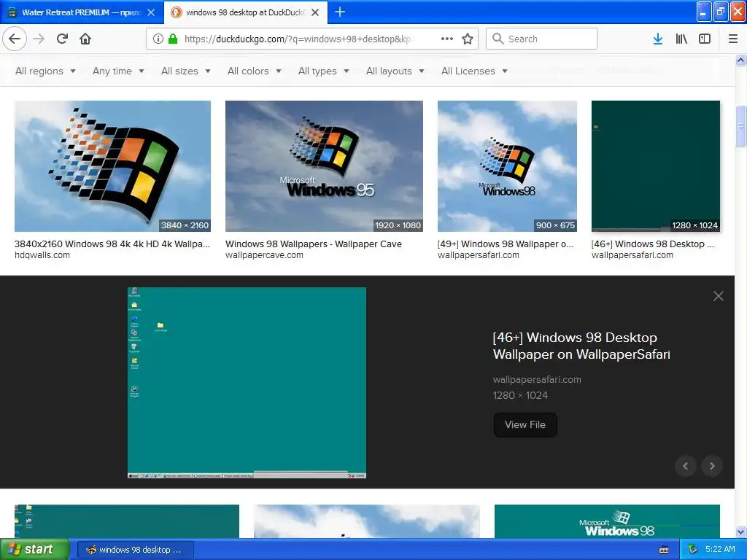Click the scrollbar down arrow
This screenshot has height=560, width=747.
pos(741,532)
